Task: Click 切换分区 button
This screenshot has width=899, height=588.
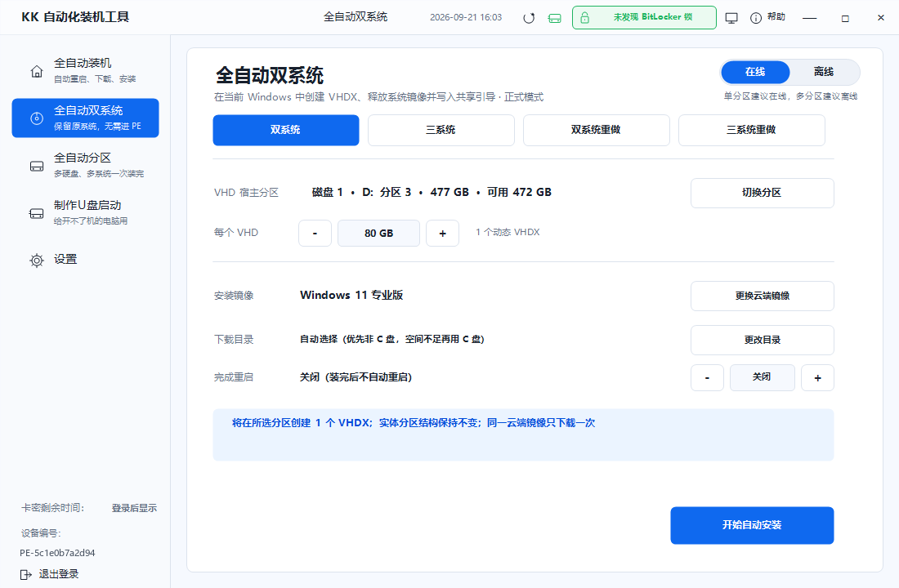Action: point(762,193)
